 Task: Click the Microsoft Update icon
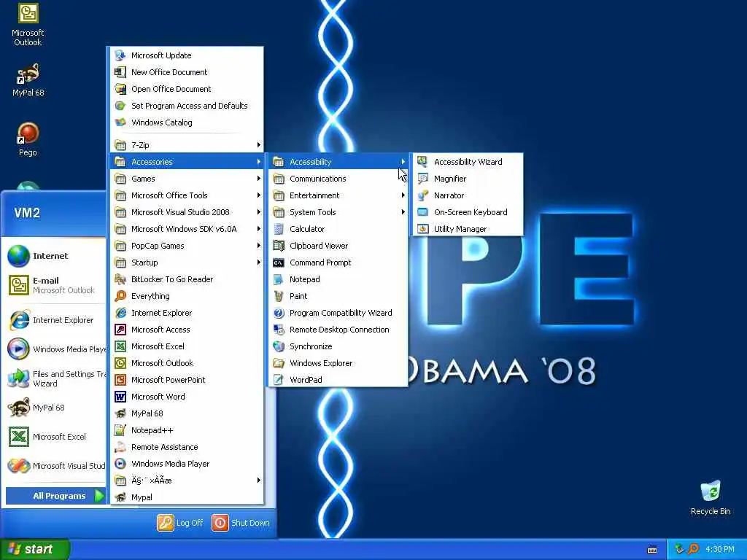point(120,55)
